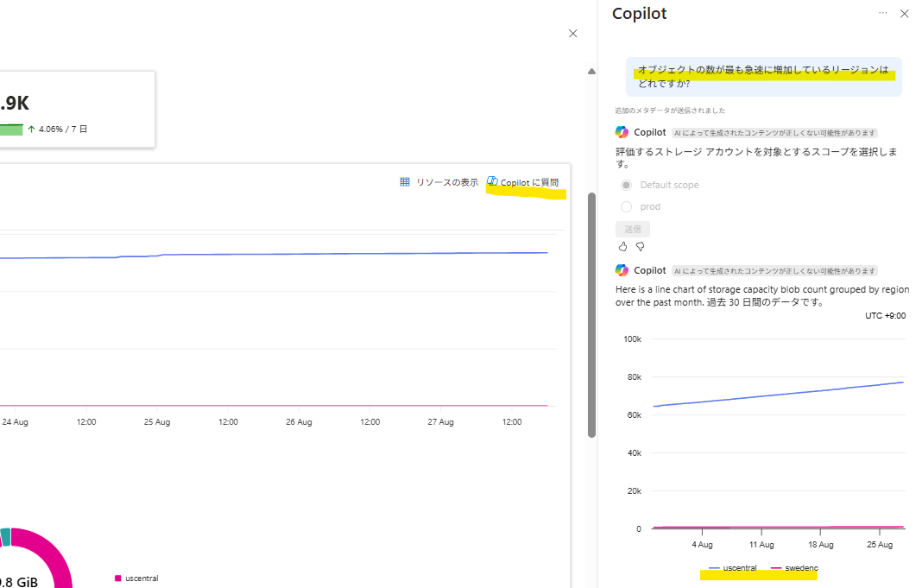Click the 27 Aug axis label in main chart
The image size is (922, 588).
[440, 422]
